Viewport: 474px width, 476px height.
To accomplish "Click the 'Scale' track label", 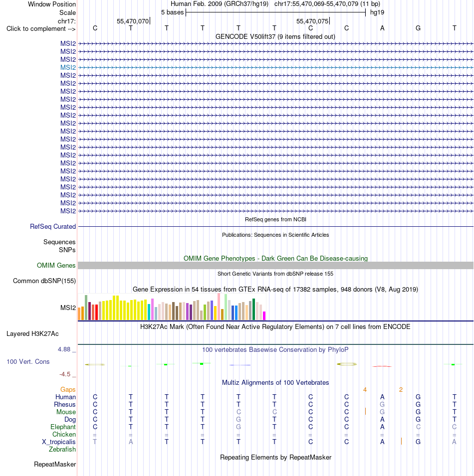I will click(67, 13).
